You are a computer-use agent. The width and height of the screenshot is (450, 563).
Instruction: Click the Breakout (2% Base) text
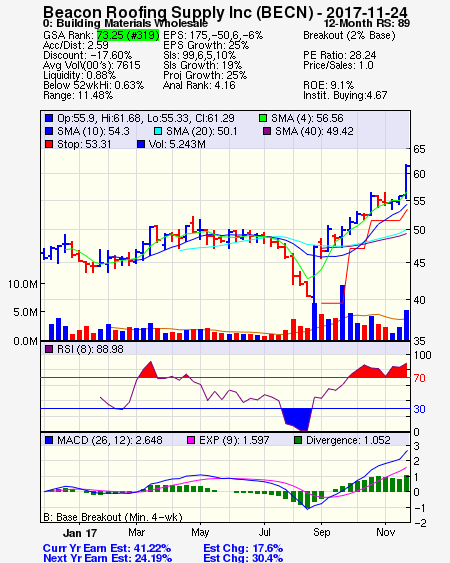point(349,36)
